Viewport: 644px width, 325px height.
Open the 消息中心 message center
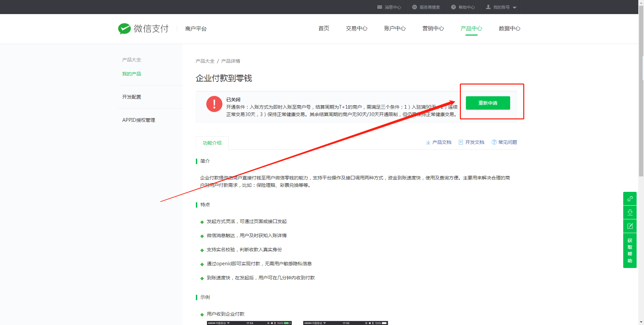(389, 7)
